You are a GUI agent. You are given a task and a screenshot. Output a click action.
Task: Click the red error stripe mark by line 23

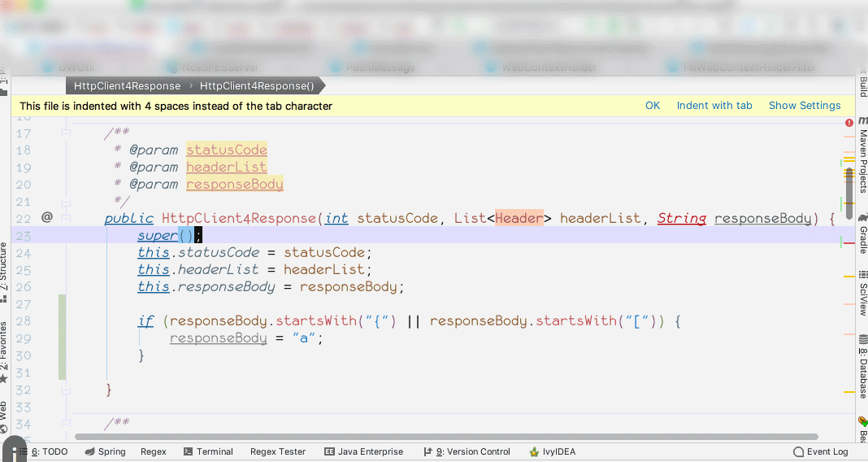[x=849, y=242]
